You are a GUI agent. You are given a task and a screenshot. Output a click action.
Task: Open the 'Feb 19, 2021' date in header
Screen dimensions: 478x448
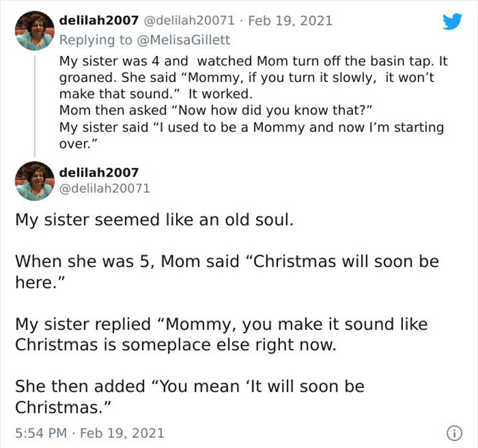(290, 21)
